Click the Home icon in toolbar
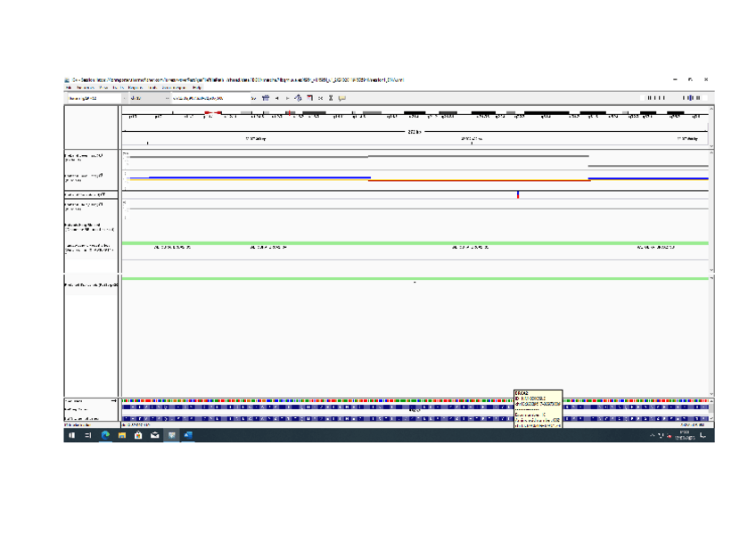 [265, 98]
